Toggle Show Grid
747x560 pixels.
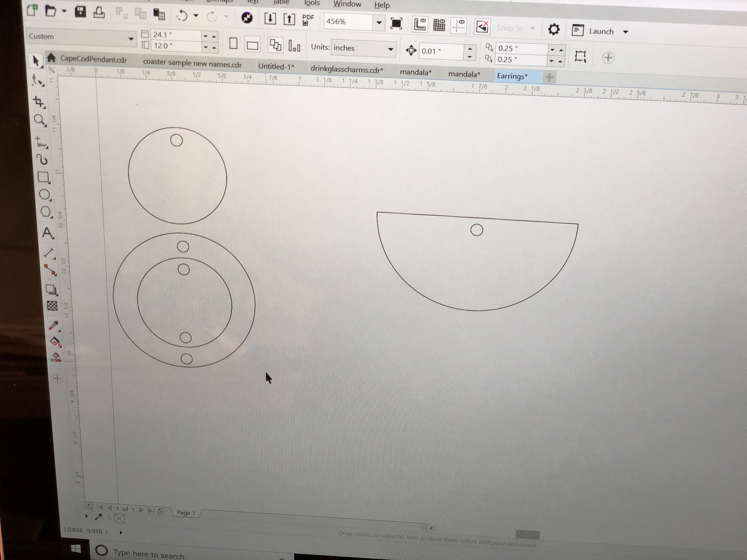(x=439, y=25)
